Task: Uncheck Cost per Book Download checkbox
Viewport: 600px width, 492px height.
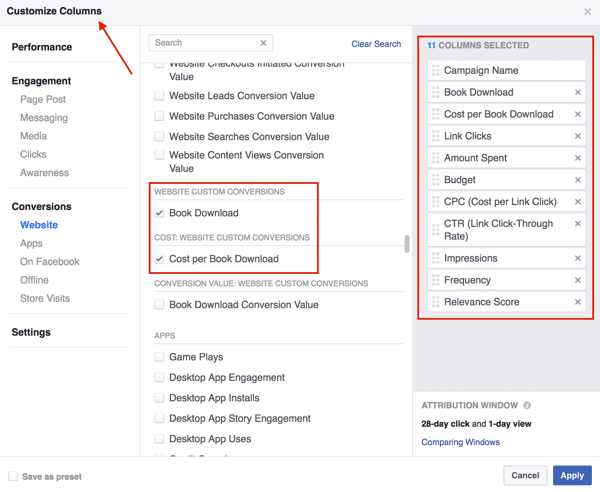Action: 159,259
